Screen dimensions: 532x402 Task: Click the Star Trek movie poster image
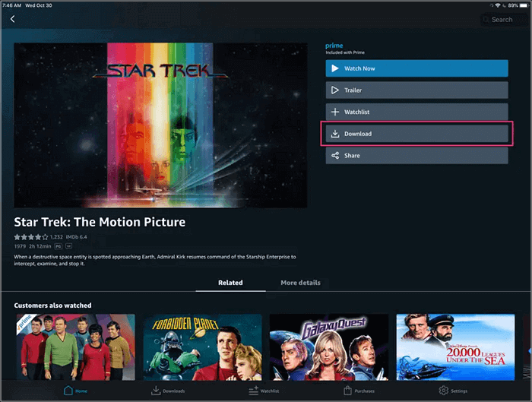click(x=160, y=125)
